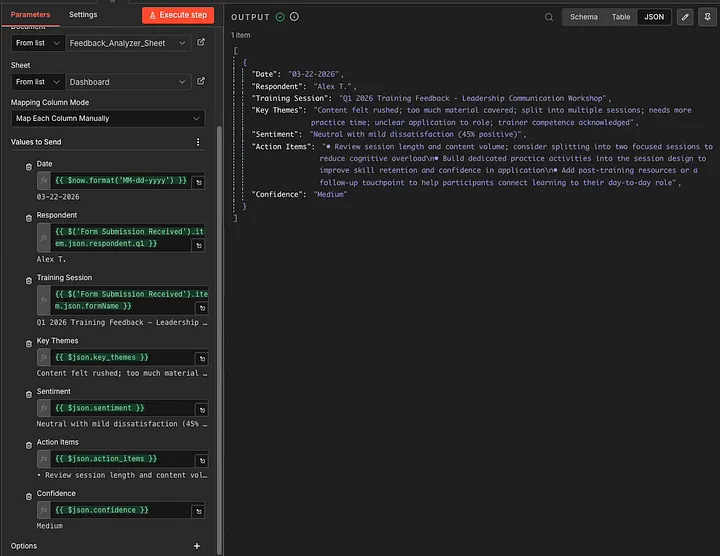Toggle fx expression icon for Sentiment
Screen dimensions: 720x556
[44, 408]
